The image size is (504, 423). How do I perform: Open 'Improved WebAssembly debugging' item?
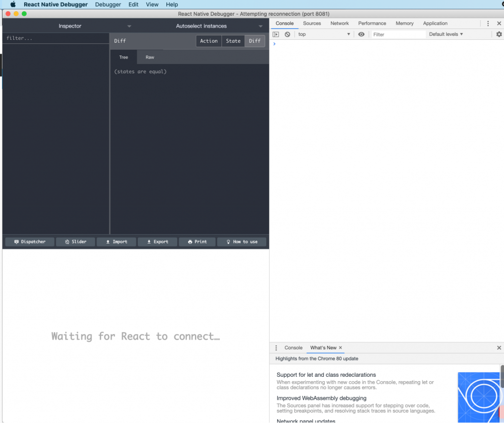(321, 398)
